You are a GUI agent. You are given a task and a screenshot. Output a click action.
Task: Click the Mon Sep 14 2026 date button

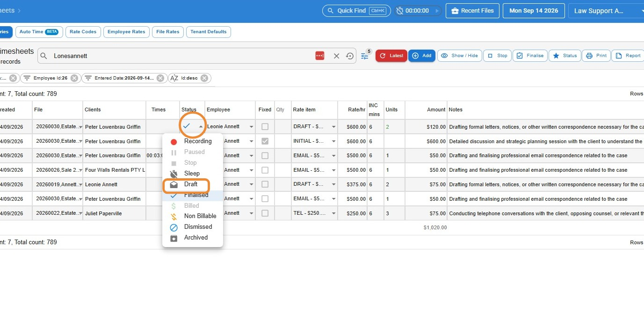pos(534,11)
